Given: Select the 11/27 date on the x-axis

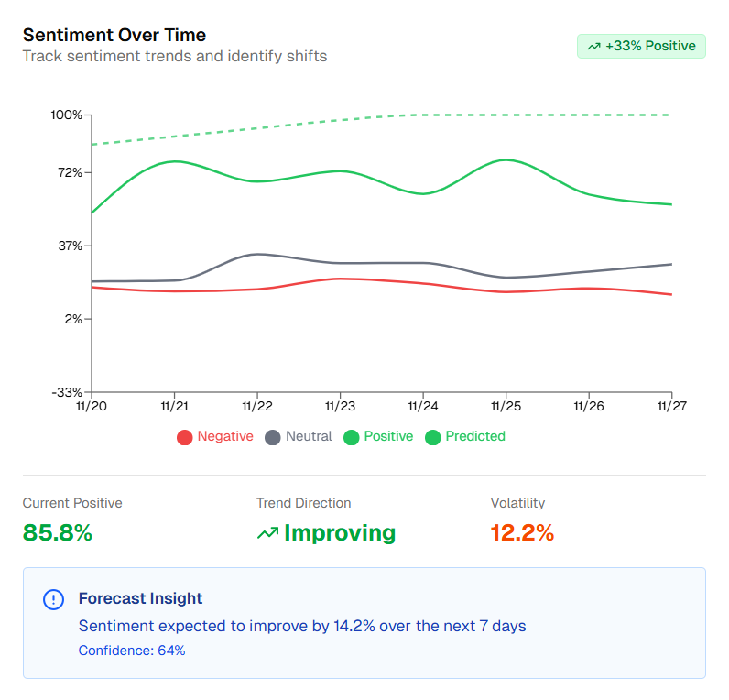Looking at the screenshot, I should 671,404.
